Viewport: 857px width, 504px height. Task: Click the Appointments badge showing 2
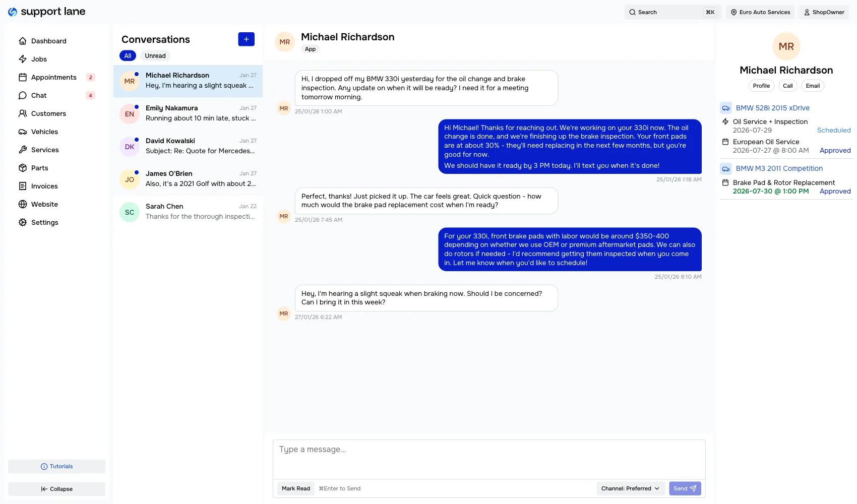pyautogui.click(x=91, y=77)
